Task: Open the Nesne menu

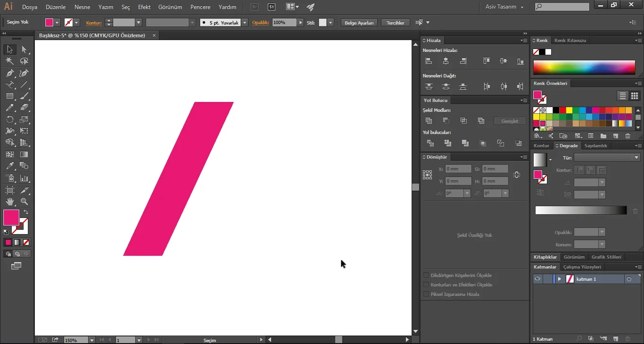Action: (82, 7)
